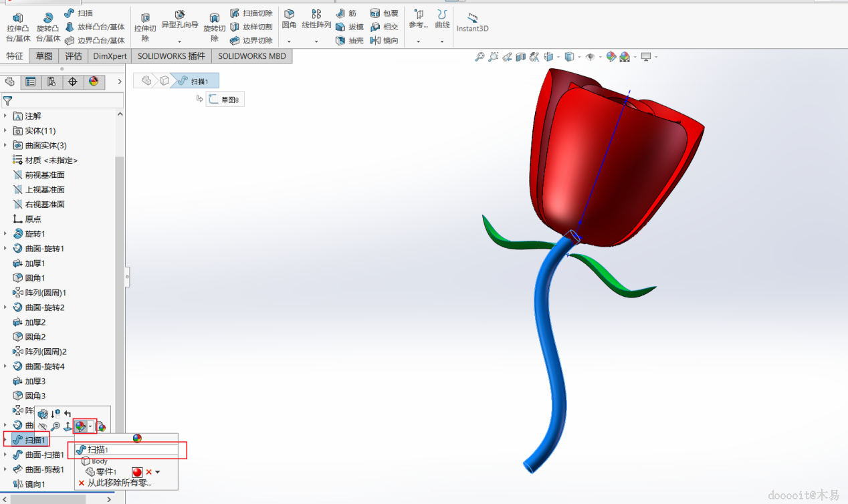Expand the 曲面-旋转1 feature node

pyautogui.click(x=5, y=249)
